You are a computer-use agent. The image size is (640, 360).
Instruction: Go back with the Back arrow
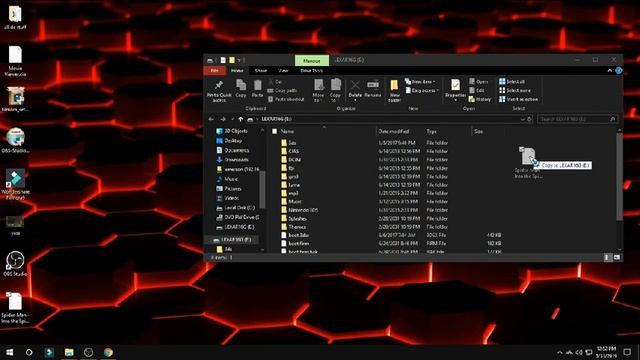click(x=211, y=119)
